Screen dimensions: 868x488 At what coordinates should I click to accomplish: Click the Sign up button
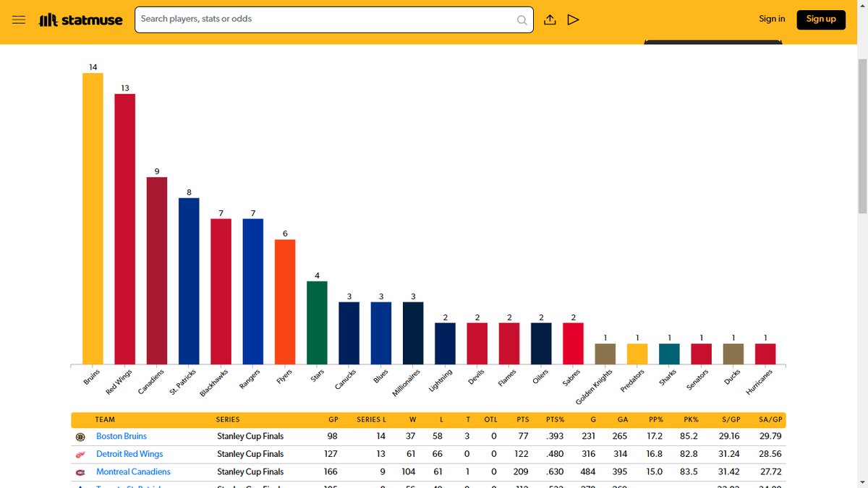click(x=821, y=20)
